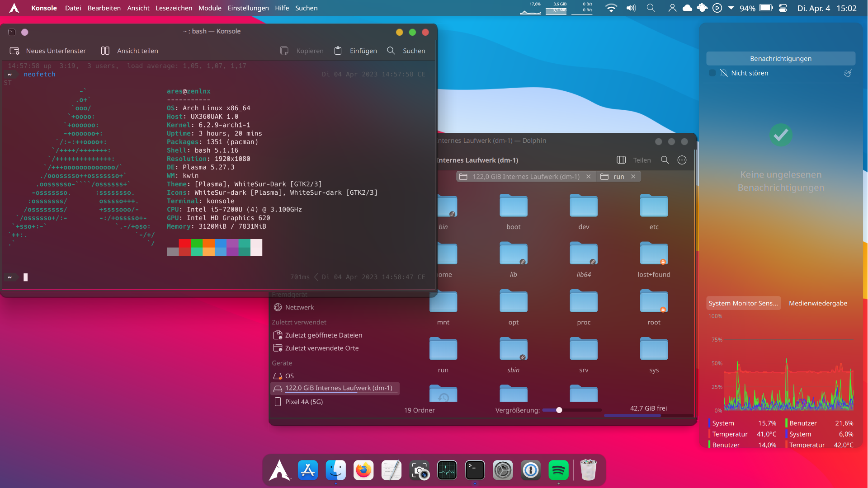
Task: Open the Wi-Fi network menu in the top bar
Action: click(611, 8)
